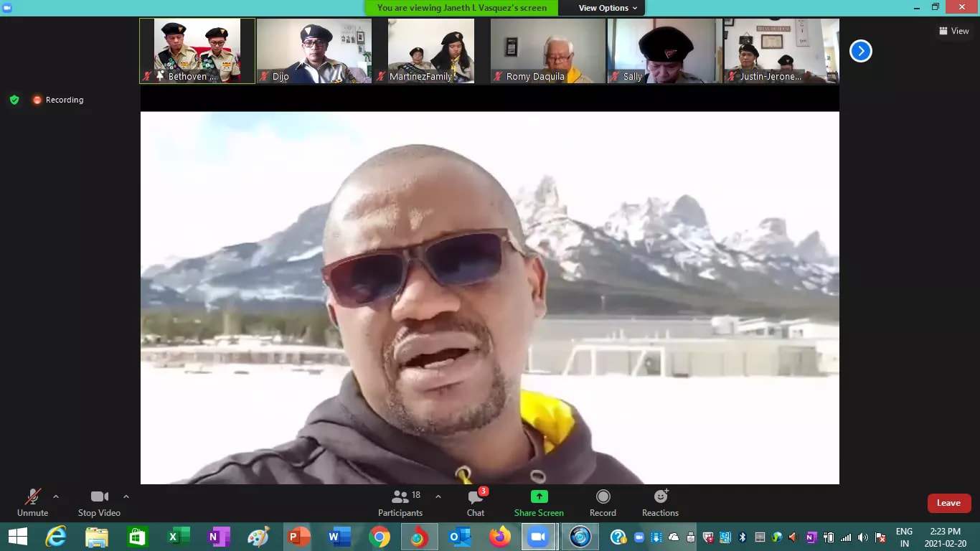Open PowerPoint from the taskbar
Viewport: 980px width, 551px height.
point(298,537)
